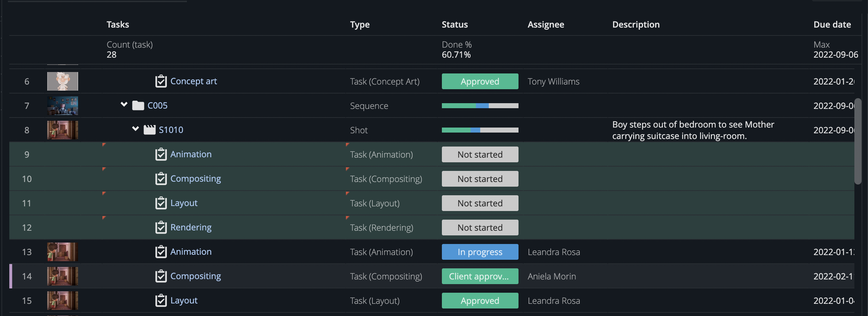868x316 pixels.
Task: Select row number 12
Action: 27,228
